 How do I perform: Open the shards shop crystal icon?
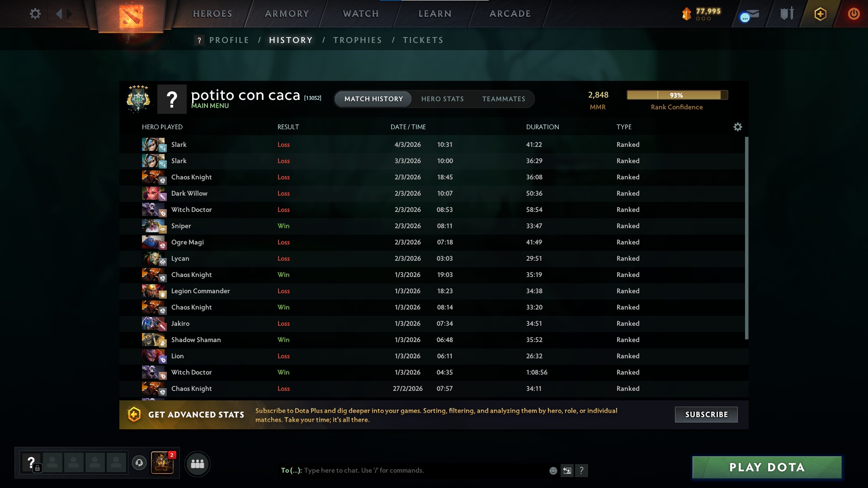[x=687, y=14]
